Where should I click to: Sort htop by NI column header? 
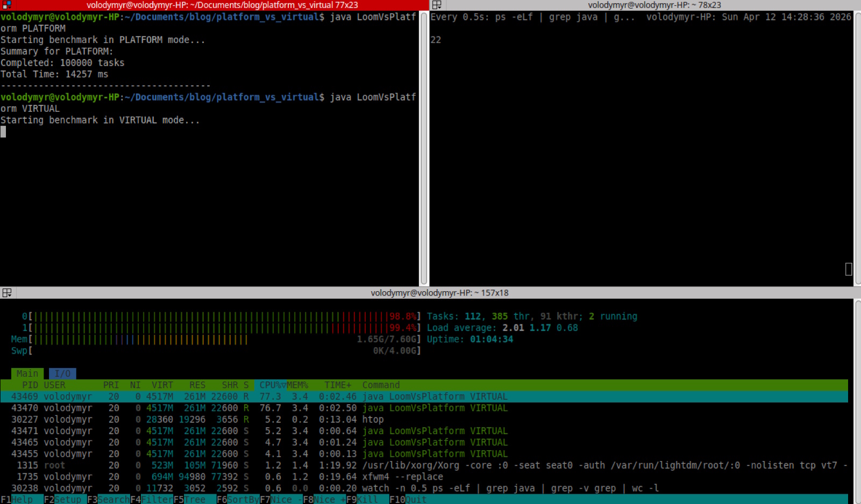click(135, 385)
